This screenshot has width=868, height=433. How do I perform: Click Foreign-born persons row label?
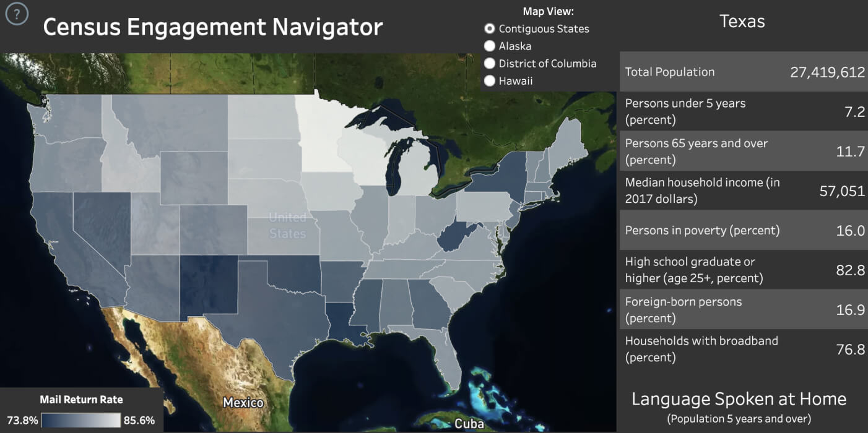coord(684,309)
